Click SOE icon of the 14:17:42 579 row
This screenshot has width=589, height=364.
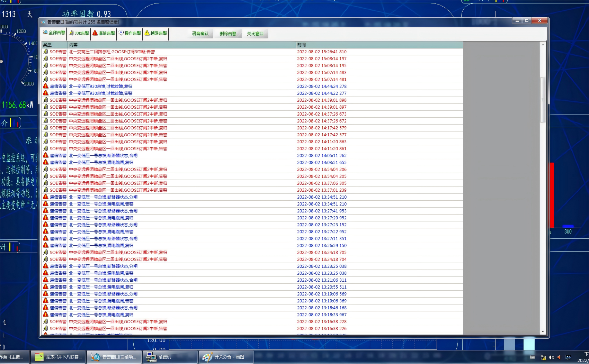coord(46,128)
